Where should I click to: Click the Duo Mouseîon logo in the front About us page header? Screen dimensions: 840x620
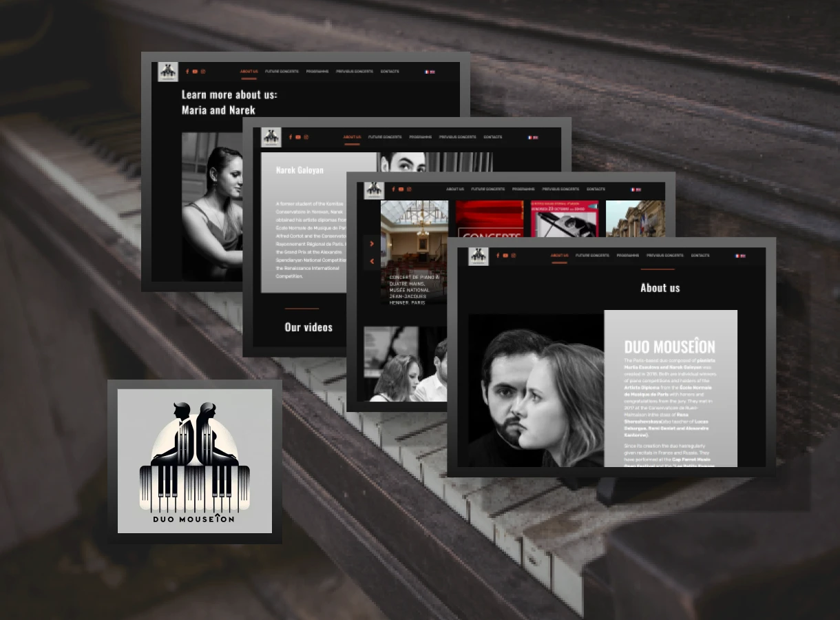(x=479, y=256)
